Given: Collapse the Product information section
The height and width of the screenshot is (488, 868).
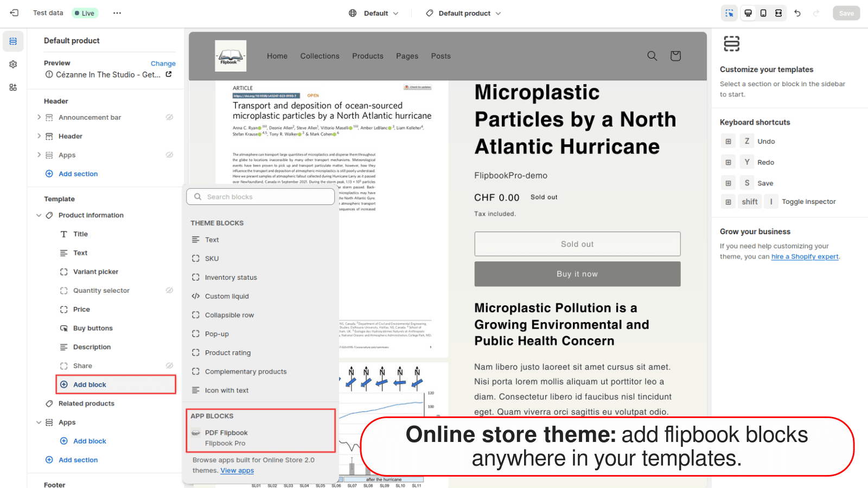Looking at the screenshot, I should tap(39, 215).
